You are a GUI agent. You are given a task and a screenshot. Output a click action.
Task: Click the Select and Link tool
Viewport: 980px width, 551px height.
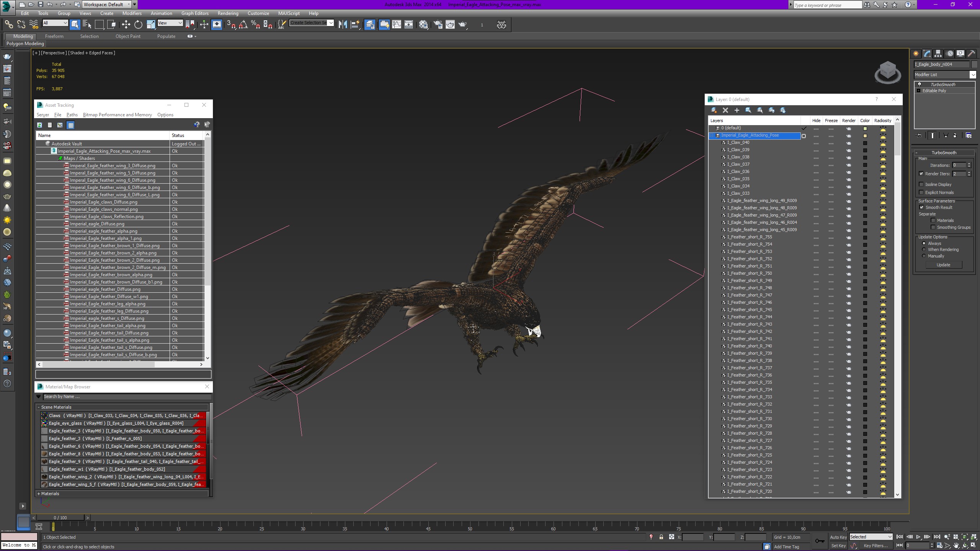[8, 24]
